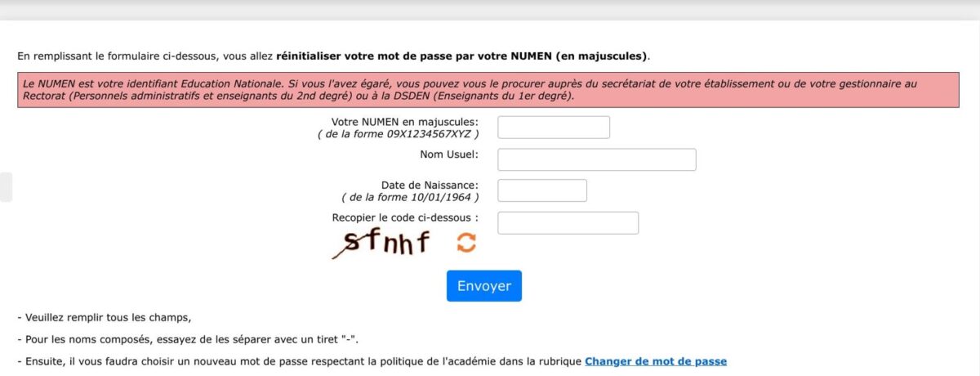Click the Votre NUMEN en majuscules label
The height and width of the screenshot is (376, 980).
coord(404,122)
